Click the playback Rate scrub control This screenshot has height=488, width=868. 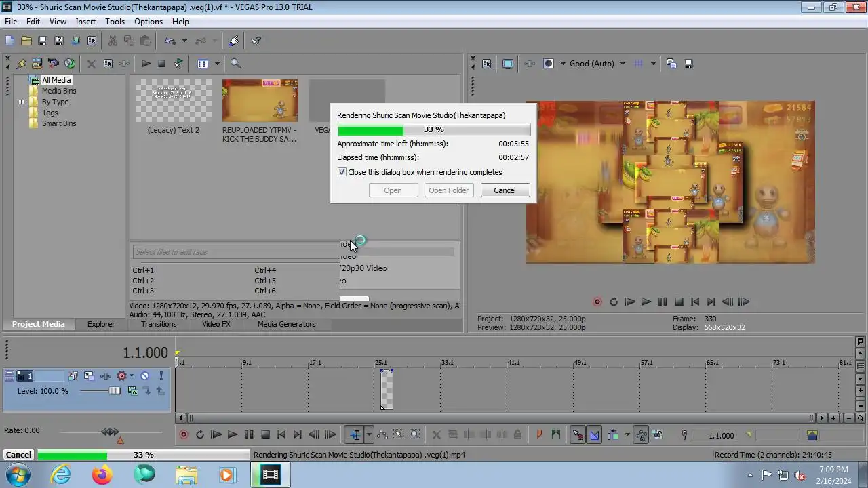point(110,432)
